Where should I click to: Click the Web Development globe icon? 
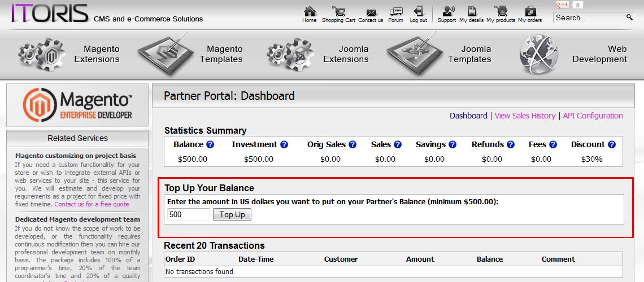click(x=538, y=54)
